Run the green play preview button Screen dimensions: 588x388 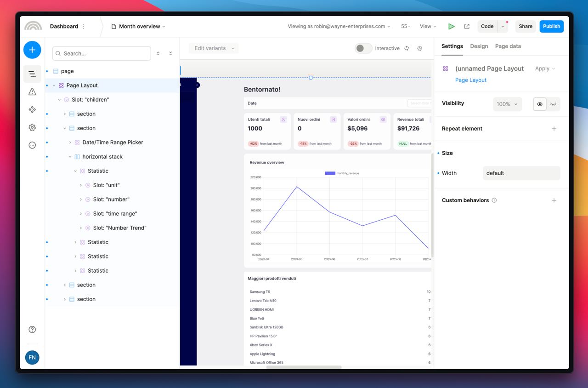452,26
